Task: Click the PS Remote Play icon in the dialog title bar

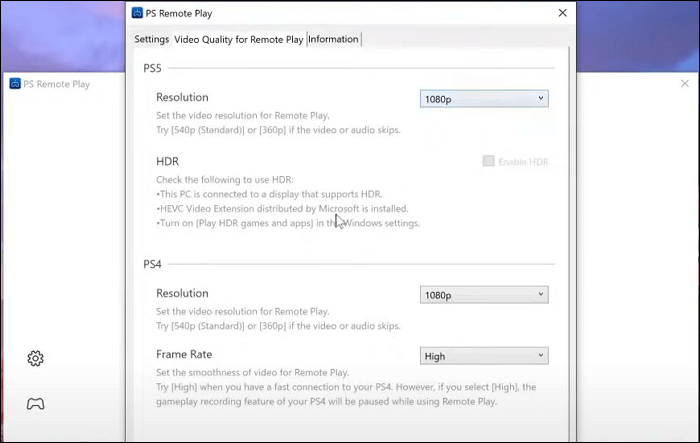Action: coord(141,13)
